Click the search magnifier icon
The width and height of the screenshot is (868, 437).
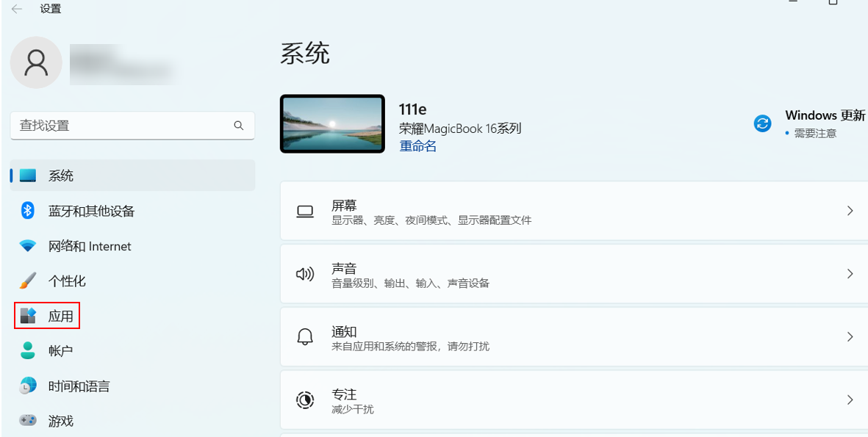pyautogui.click(x=239, y=126)
